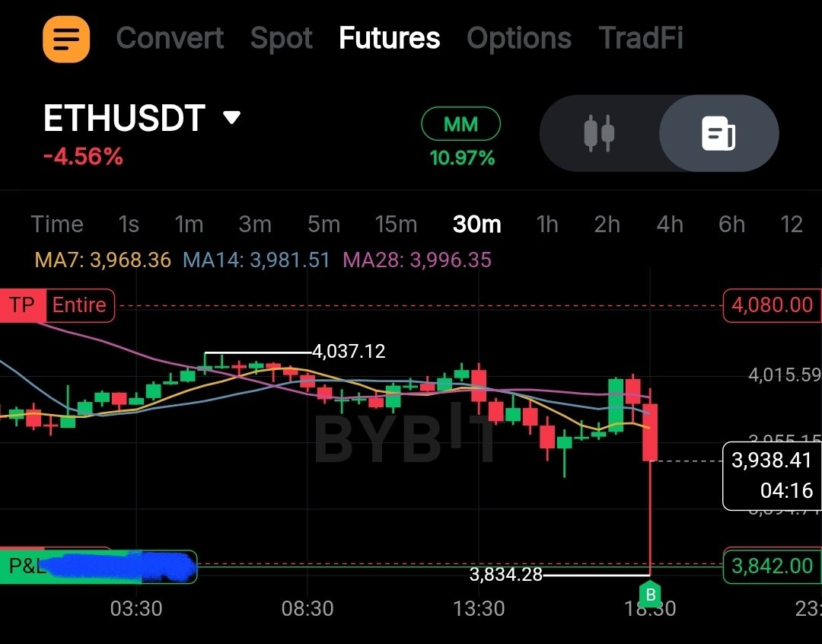Expand the ETHUSDT pair dropdown arrow
The image size is (822, 644).
pyautogui.click(x=231, y=117)
